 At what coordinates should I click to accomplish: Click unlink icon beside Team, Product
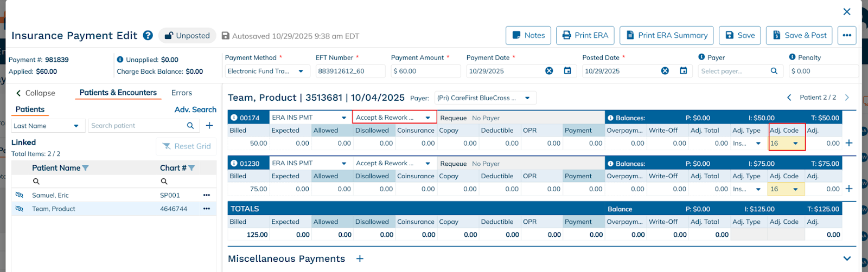coord(20,209)
